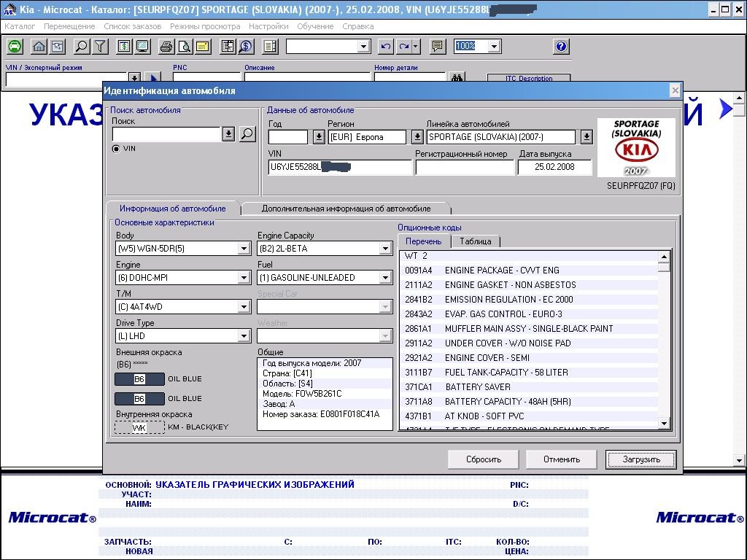Click the yellow note toolbar icon

(203, 46)
